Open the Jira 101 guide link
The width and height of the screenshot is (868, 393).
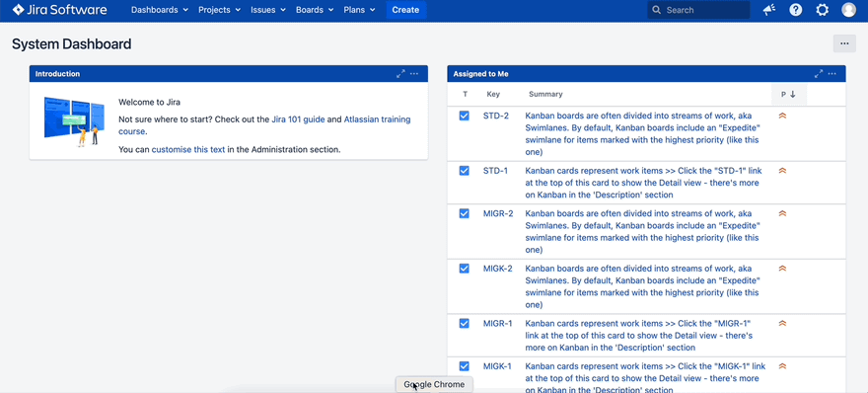tap(298, 119)
